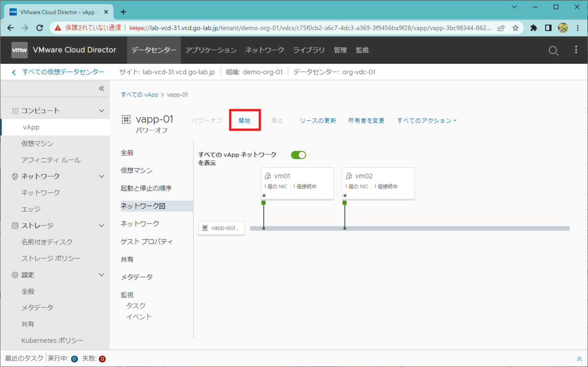
Task: Collapse the sidebar with double chevron icon
Action: point(101,89)
